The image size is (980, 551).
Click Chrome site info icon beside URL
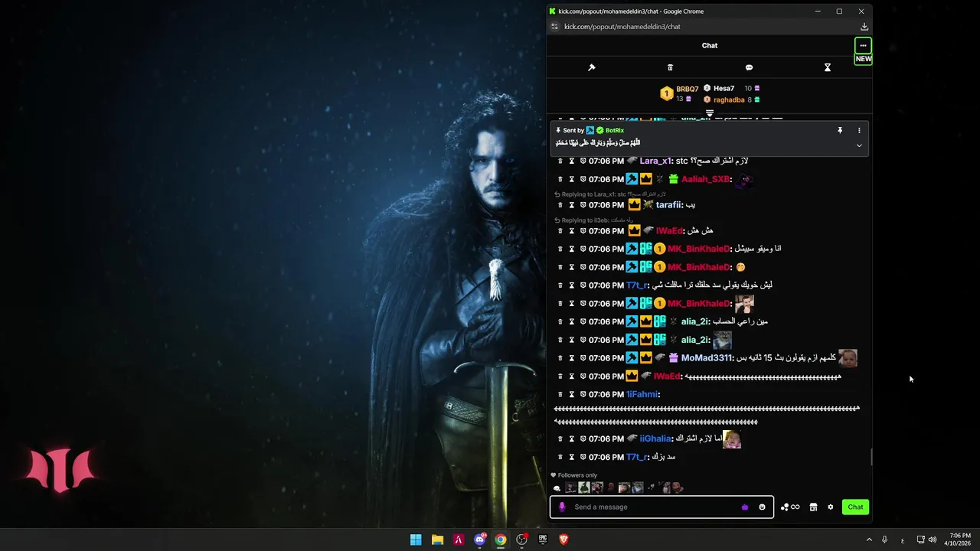[555, 27]
